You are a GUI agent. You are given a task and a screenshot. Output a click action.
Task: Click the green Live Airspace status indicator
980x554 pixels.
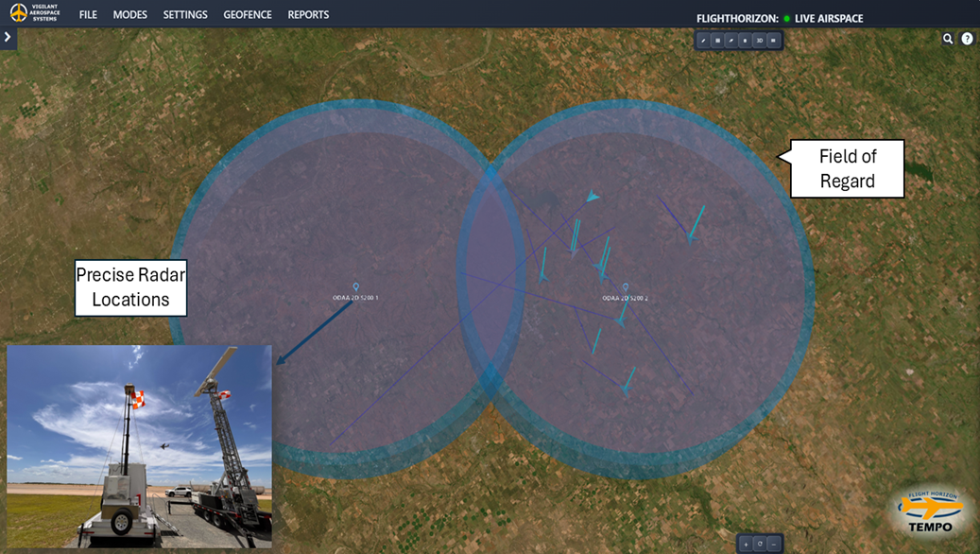coord(786,18)
